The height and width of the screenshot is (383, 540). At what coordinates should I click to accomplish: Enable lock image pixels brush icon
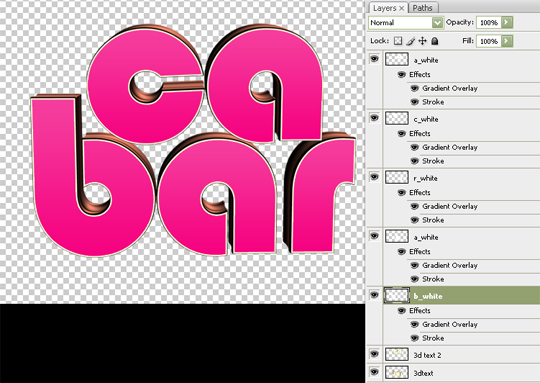point(410,41)
